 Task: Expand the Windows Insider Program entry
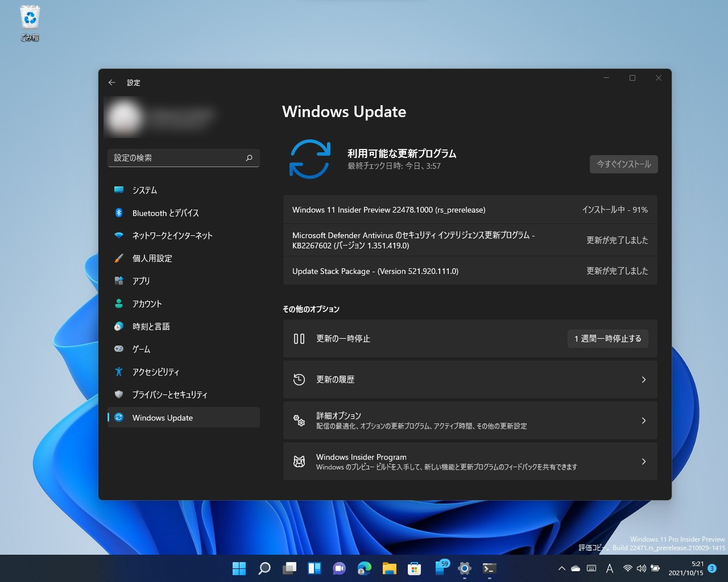(x=643, y=462)
